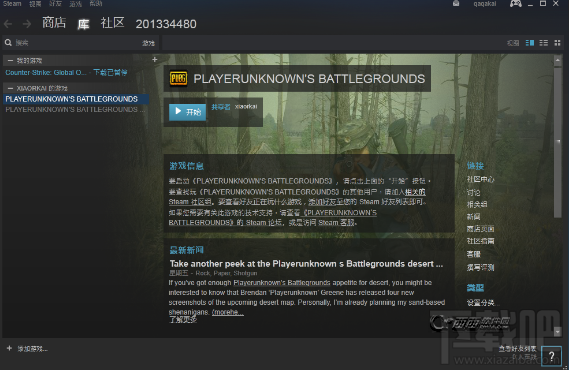Open the Steam 客服 link in game info
Screen dimensions: 569x370
336,222
